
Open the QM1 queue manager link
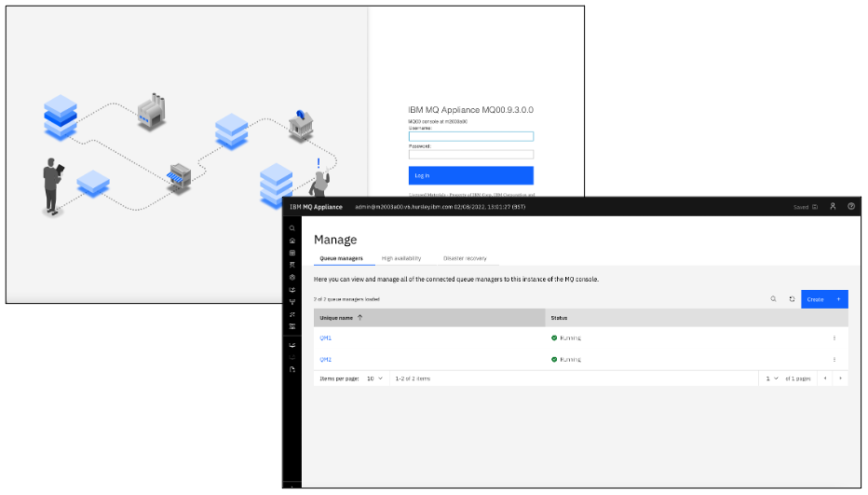(x=326, y=337)
